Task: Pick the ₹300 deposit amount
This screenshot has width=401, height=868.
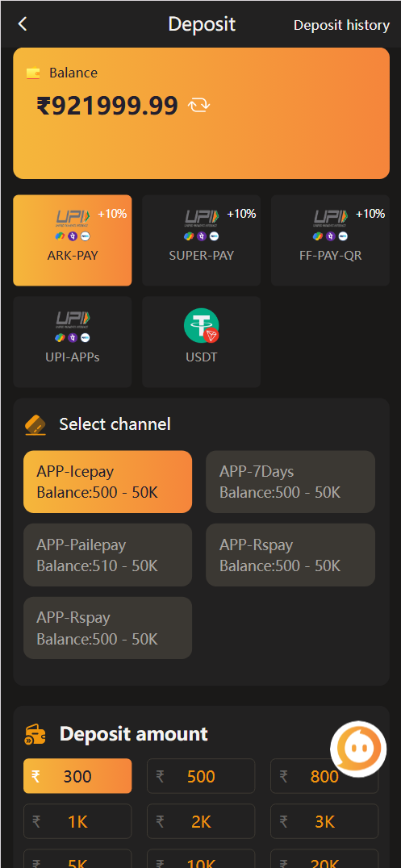Action: 77,776
